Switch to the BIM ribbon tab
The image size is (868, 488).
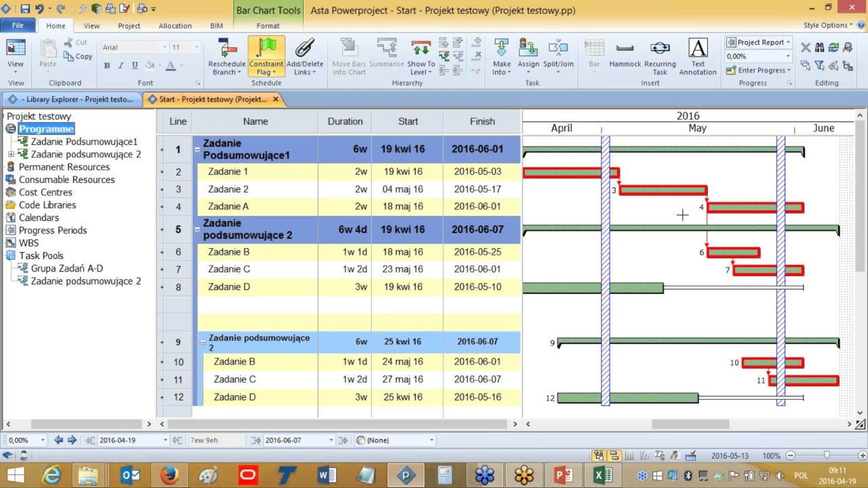[x=216, y=26]
